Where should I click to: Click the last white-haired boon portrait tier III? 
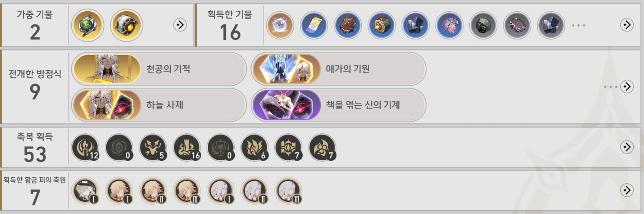point(289,191)
